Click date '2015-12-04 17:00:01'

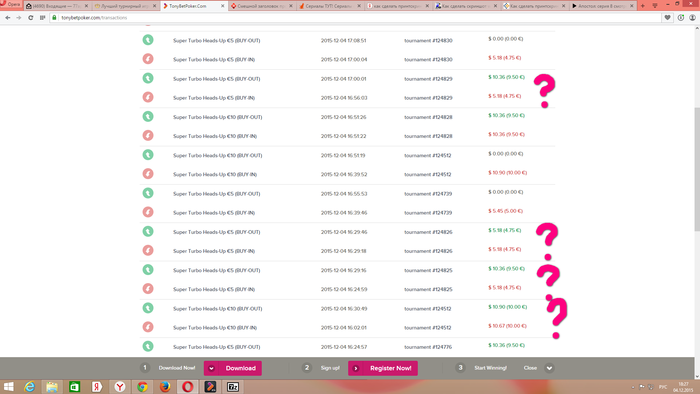343,79
